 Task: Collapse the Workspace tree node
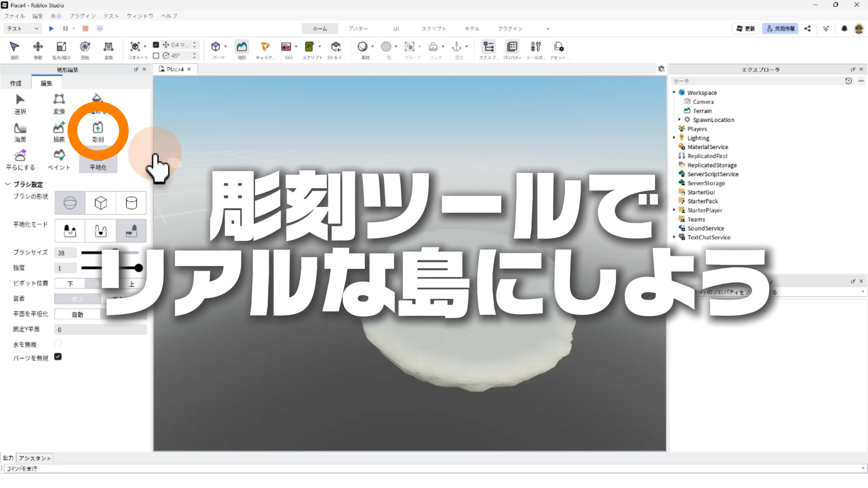click(674, 92)
